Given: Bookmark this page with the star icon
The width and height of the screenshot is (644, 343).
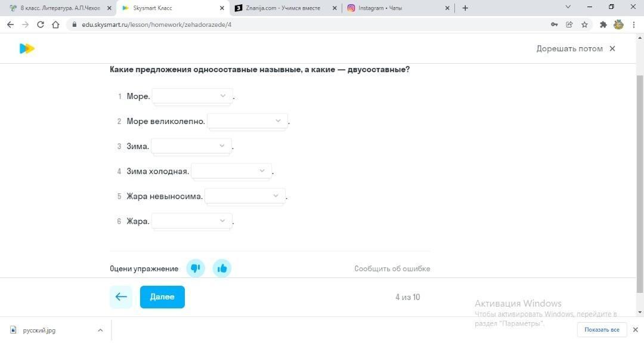Looking at the screenshot, I should 584,24.
